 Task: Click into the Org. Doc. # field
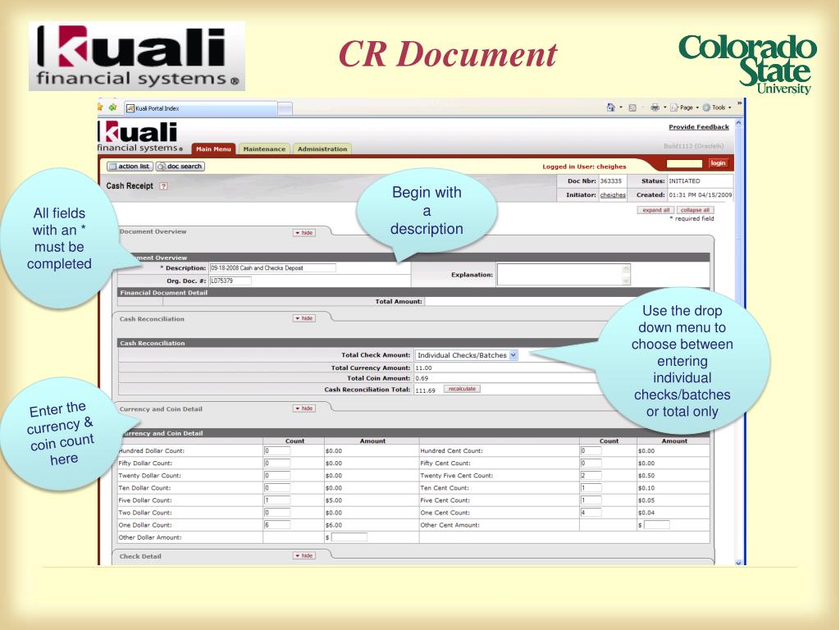coord(231,281)
